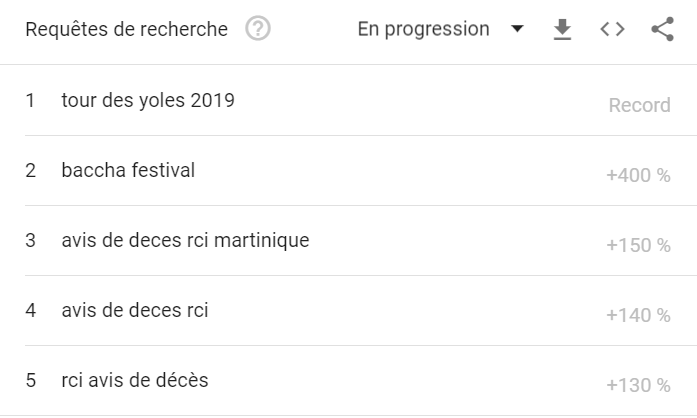Select the rci avis de décès query
The image size is (697, 418).
pyautogui.click(x=135, y=380)
